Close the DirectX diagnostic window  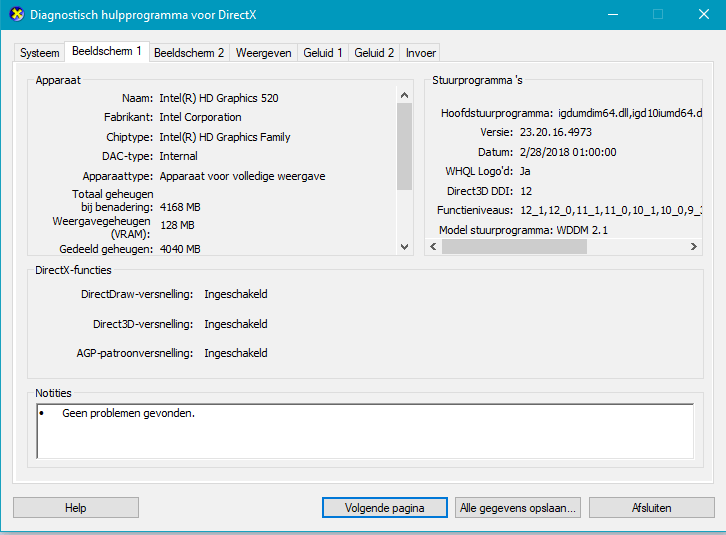(x=704, y=14)
